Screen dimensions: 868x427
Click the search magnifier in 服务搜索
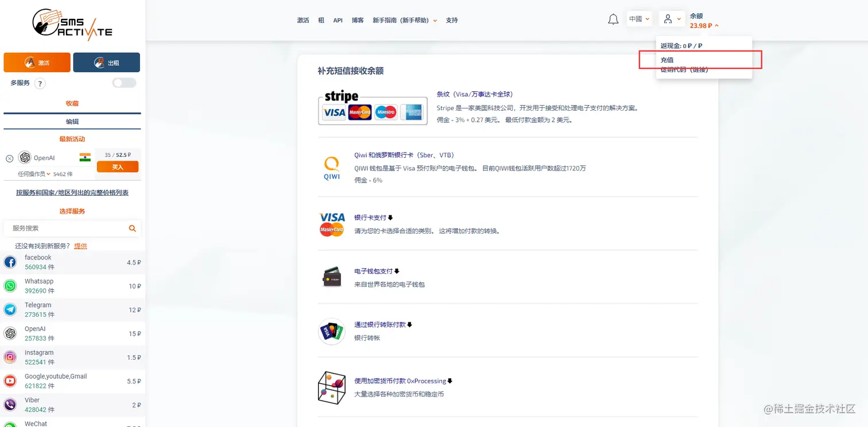(x=133, y=228)
